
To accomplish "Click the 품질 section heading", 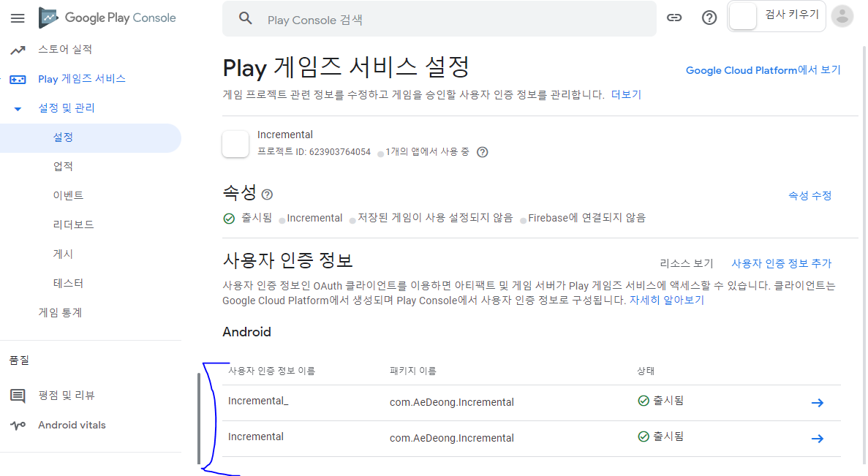I will click(19, 360).
